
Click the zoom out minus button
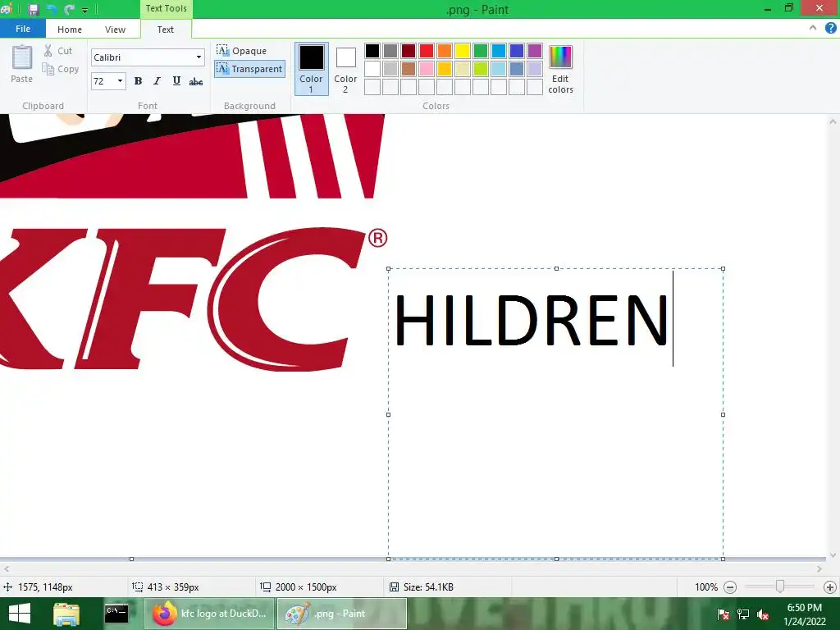[x=730, y=587]
